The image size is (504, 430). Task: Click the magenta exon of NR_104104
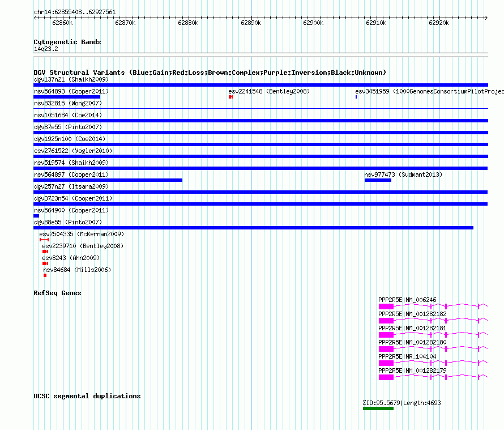point(386,363)
